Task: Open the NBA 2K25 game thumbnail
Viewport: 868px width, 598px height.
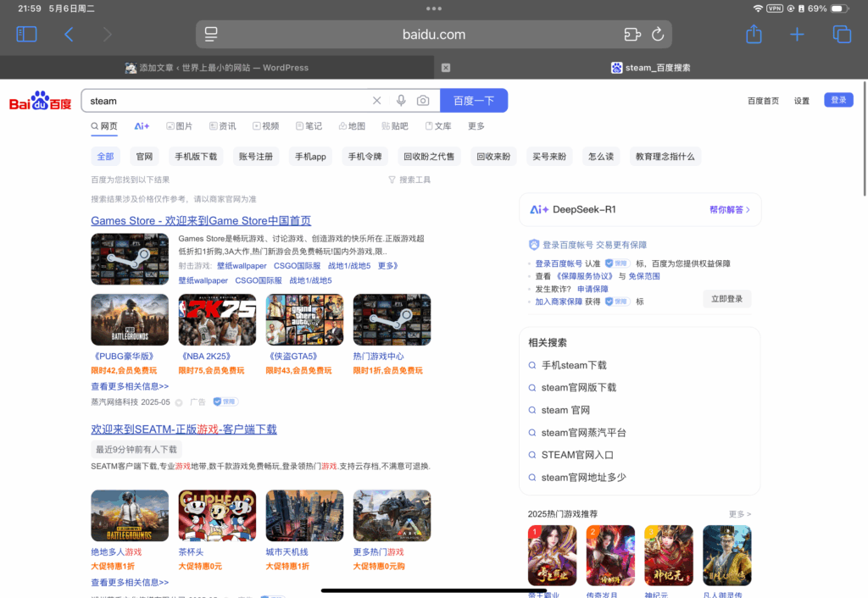Action: click(x=217, y=319)
